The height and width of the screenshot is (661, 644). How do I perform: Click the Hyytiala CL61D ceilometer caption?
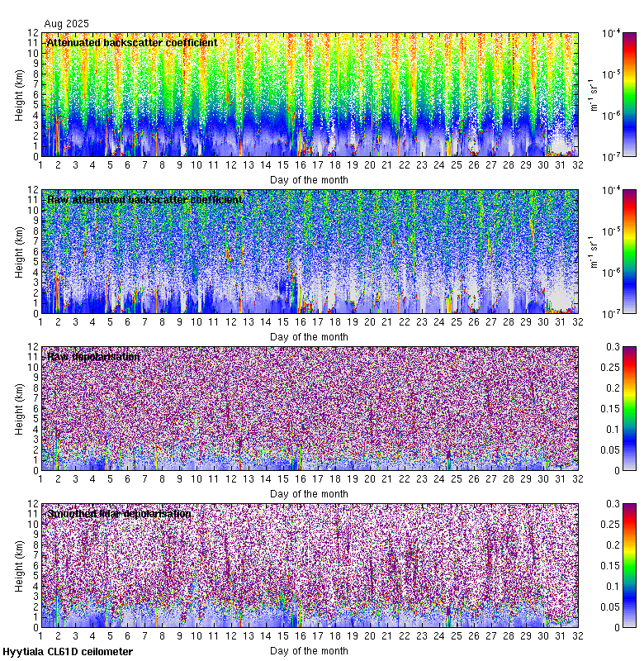[x=68, y=652]
